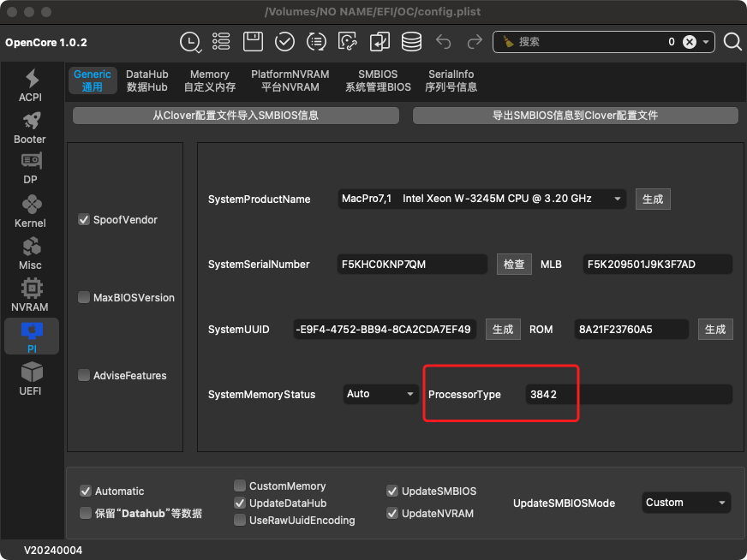
Task: Click V20240004 version text in status bar
Action: coord(53,551)
